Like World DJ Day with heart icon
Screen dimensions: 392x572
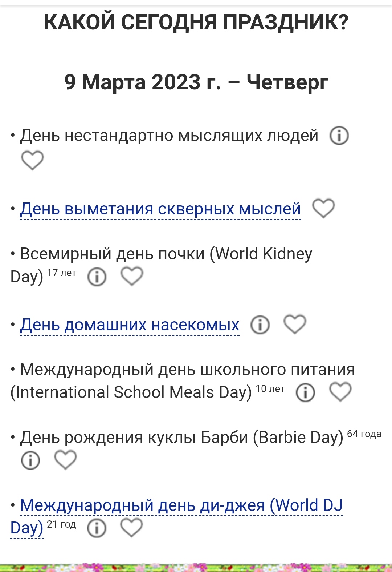click(x=131, y=527)
